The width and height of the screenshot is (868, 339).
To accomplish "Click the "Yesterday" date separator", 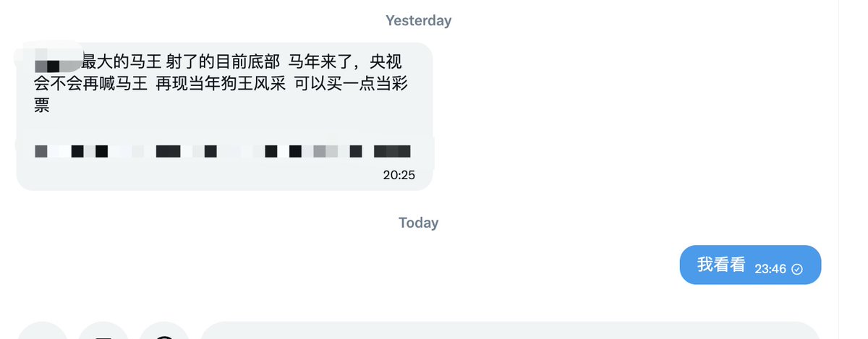I will pos(418,20).
